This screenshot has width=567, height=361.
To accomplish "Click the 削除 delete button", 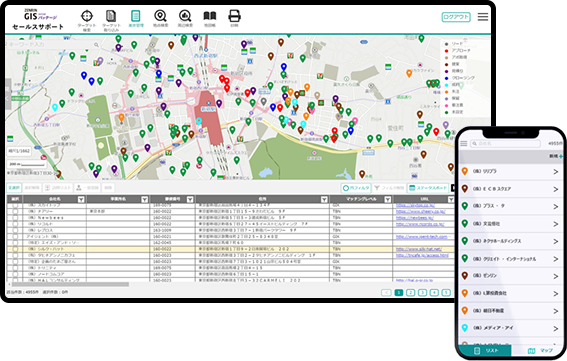I will tap(108, 188).
